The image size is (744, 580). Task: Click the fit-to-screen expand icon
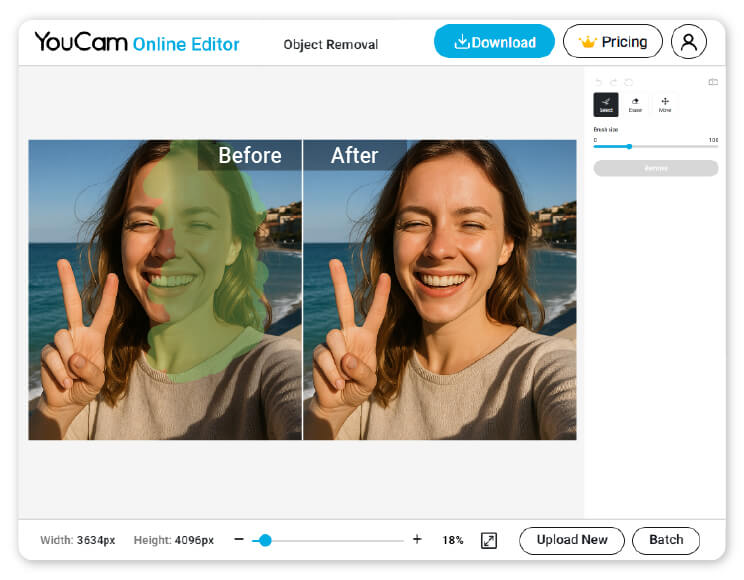coord(489,540)
